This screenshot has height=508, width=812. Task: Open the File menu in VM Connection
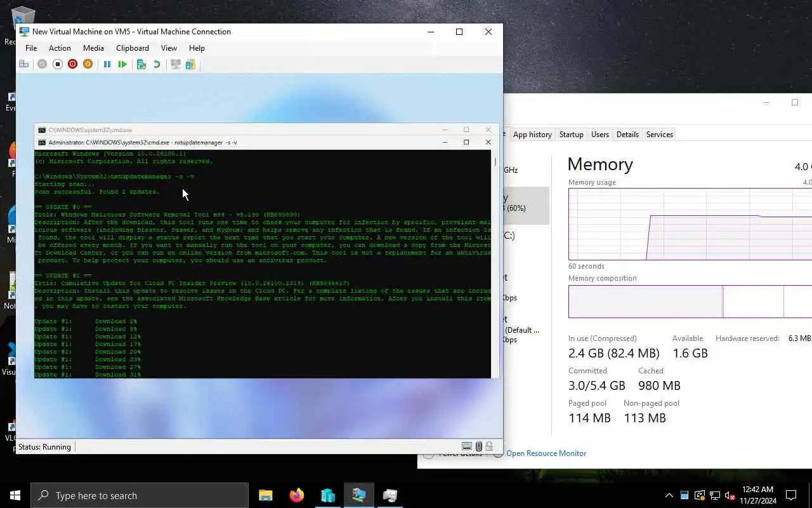coord(31,48)
